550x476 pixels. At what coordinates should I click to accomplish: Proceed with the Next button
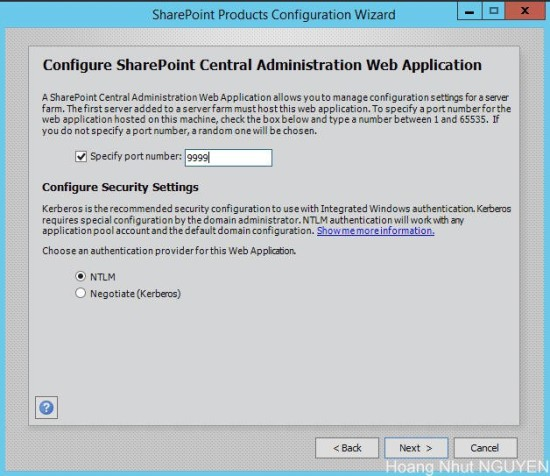pyautogui.click(x=416, y=448)
